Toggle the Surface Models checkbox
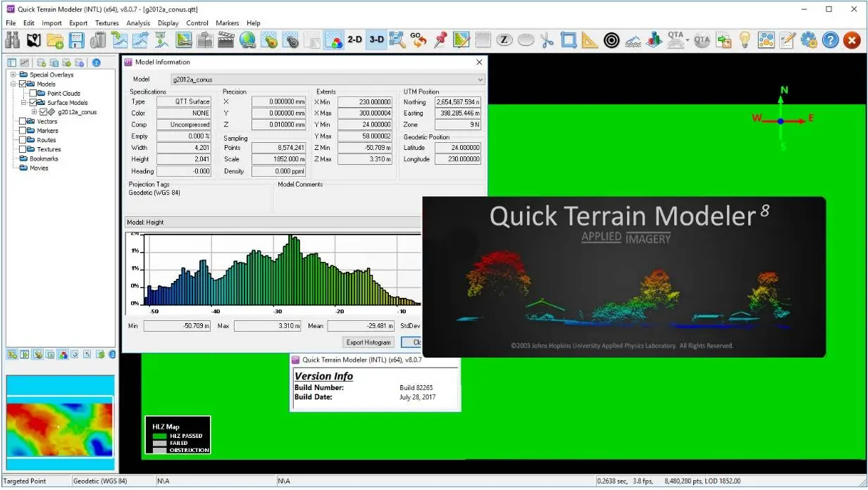The height and width of the screenshot is (490, 868). 32,102
